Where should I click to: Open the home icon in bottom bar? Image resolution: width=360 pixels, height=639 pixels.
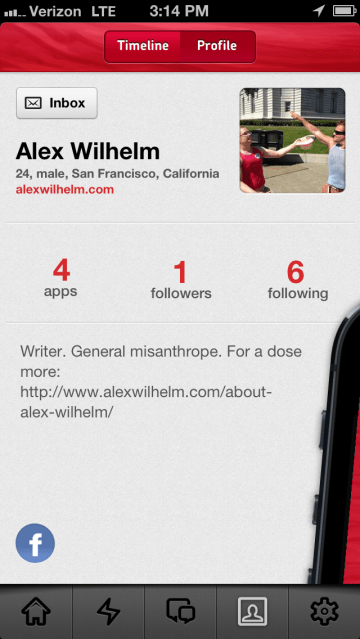point(36,611)
